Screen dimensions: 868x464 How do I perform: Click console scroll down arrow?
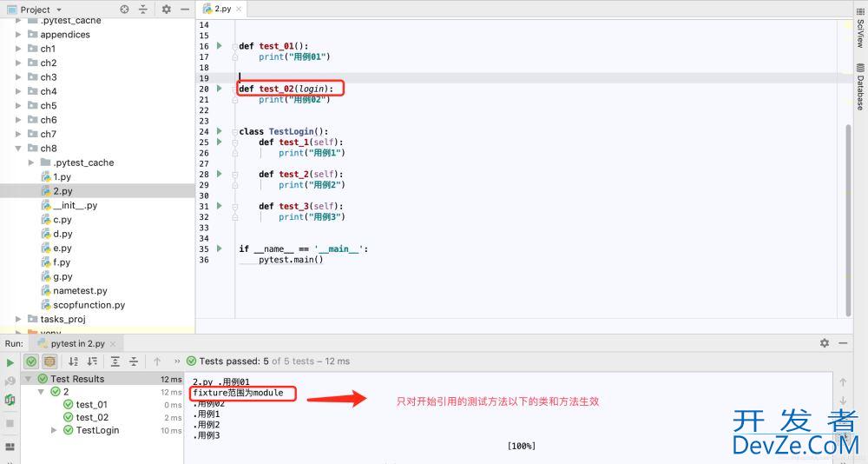click(843, 401)
